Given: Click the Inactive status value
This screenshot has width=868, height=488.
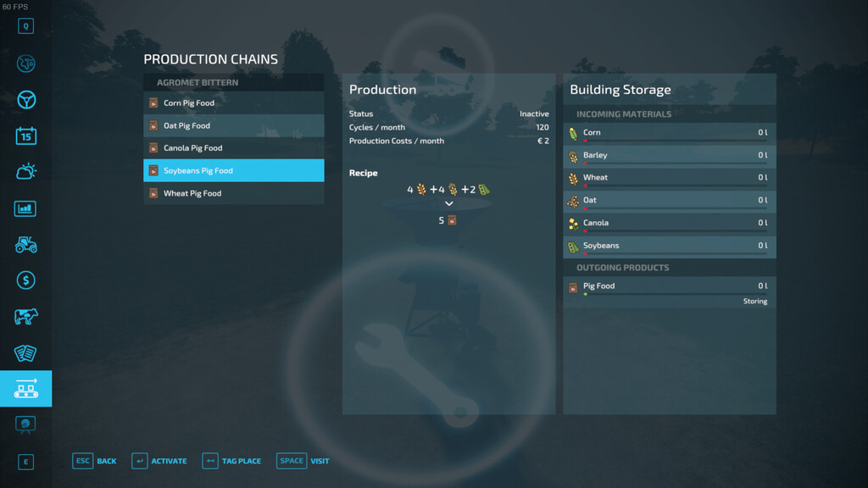Looking at the screenshot, I should point(534,114).
